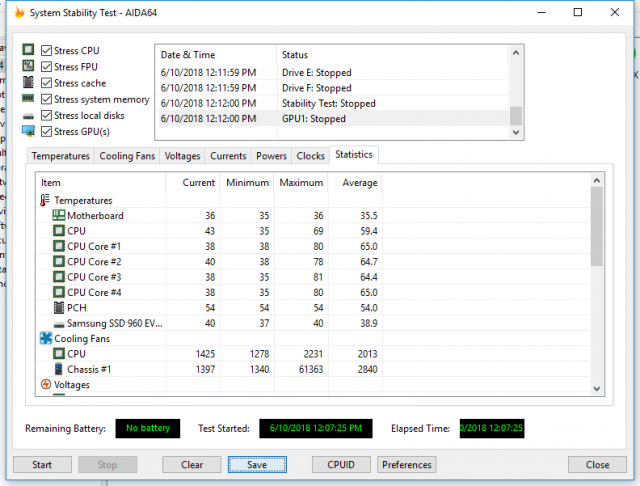Click the Motherboard icon in statistics list

point(58,216)
